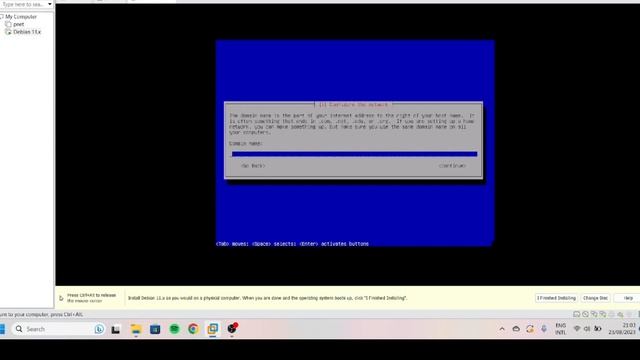The width and height of the screenshot is (640, 360).
Task: Open the library search filter dropdown arrow
Action: tap(50, 4)
